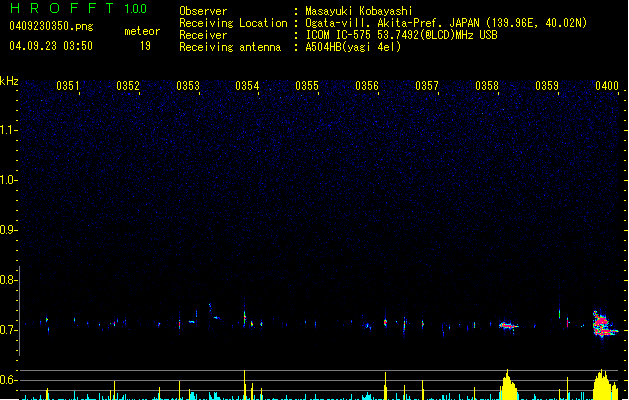Select the 'Receiving Location' label
Viewport: 629px width, 400px height.
[x=233, y=23]
